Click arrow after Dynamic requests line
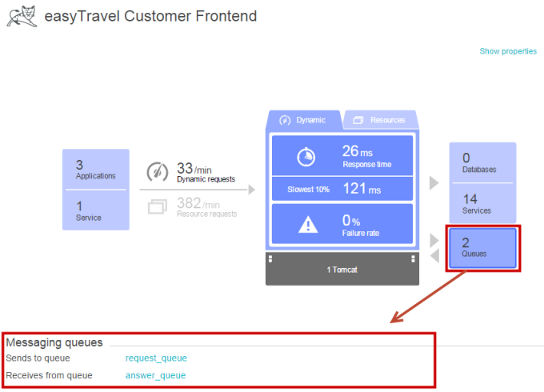Screen dimensions: 544x392 [x=252, y=190]
